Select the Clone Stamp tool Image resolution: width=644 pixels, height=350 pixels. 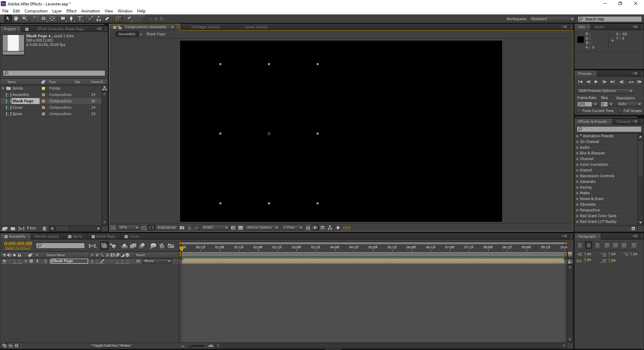(x=99, y=18)
